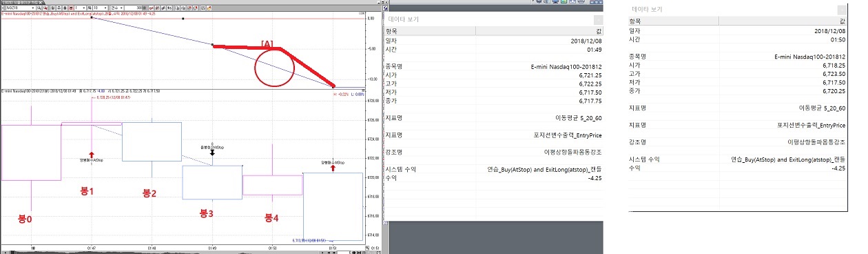Click the bar count field showing 300
Image resolution: width=868 pixels, height=254 pixels.
134,8
